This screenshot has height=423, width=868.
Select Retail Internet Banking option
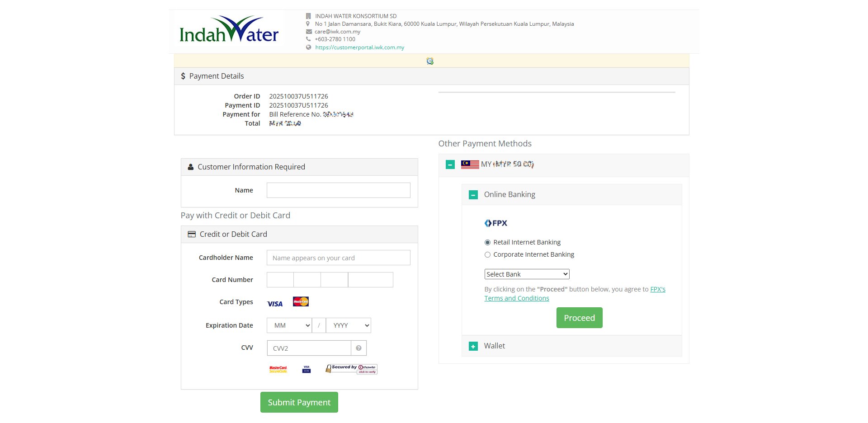[487, 243]
